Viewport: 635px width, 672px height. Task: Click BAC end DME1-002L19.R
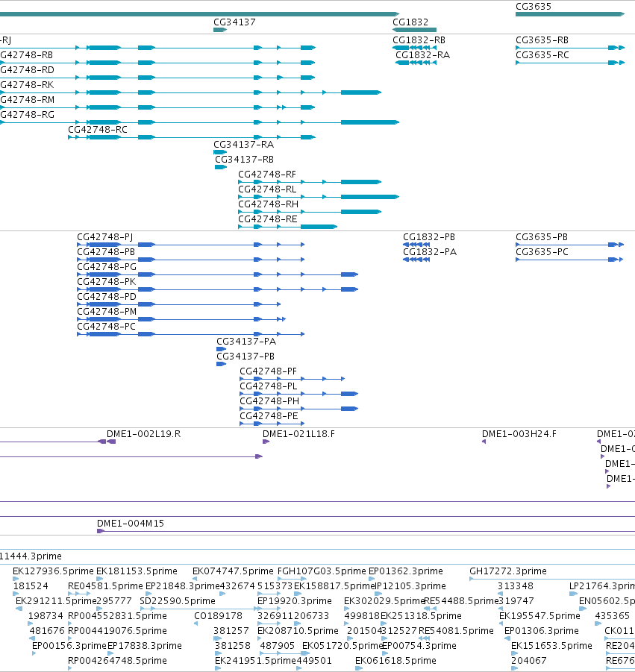click(x=143, y=434)
